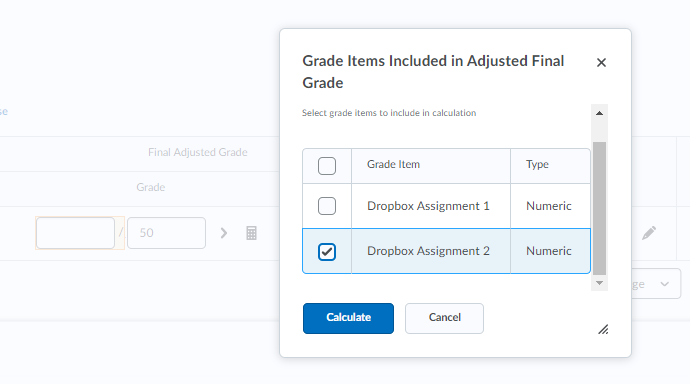Click the Grade Item column header
Image resolution: width=690 pixels, height=384 pixels.
(x=393, y=164)
